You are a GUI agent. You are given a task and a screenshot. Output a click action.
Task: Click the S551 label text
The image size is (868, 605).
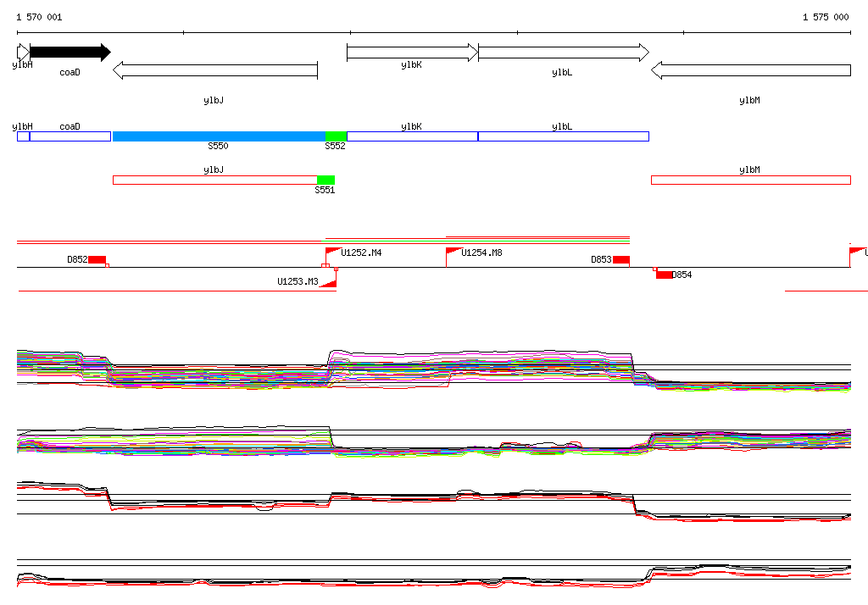coord(325,190)
